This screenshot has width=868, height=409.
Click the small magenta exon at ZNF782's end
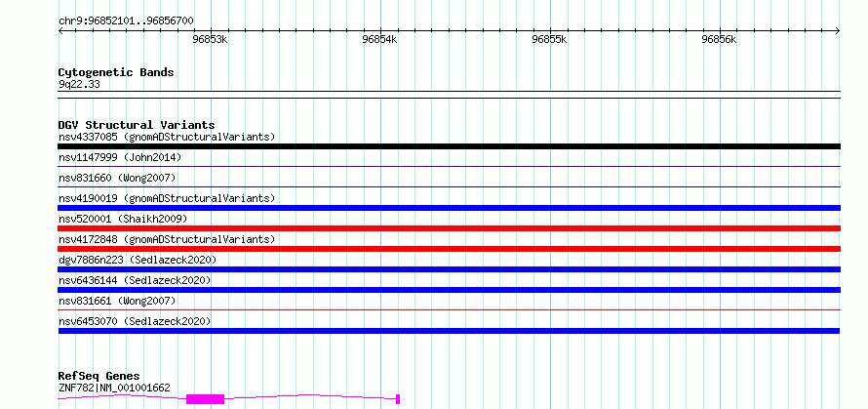pyautogui.click(x=398, y=399)
